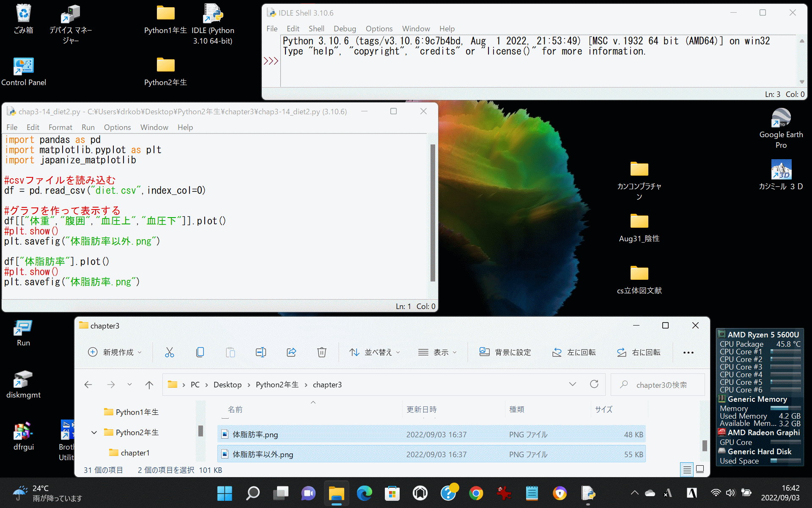Click the Rename icon in Explorer toolbar
Image resolution: width=812 pixels, height=508 pixels.
261,352
